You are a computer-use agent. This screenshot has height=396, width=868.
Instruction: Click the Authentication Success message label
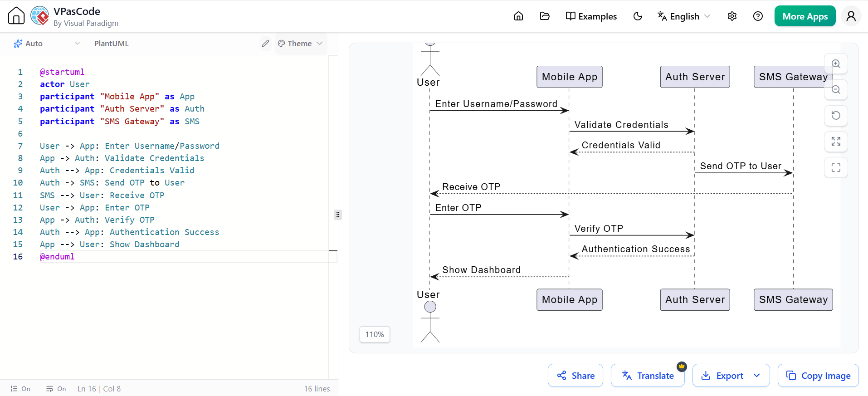[x=636, y=249]
